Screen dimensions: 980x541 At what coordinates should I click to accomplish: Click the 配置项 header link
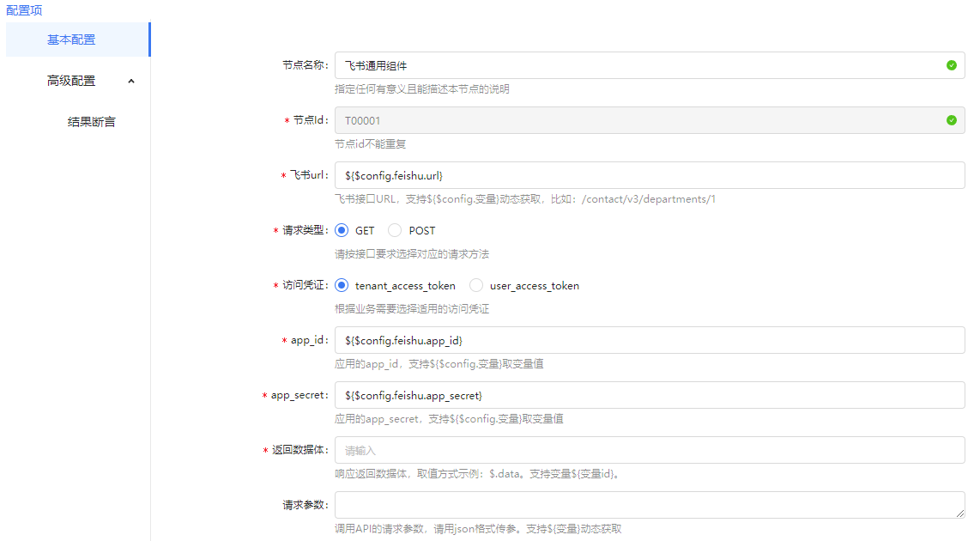tap(24, 10)
